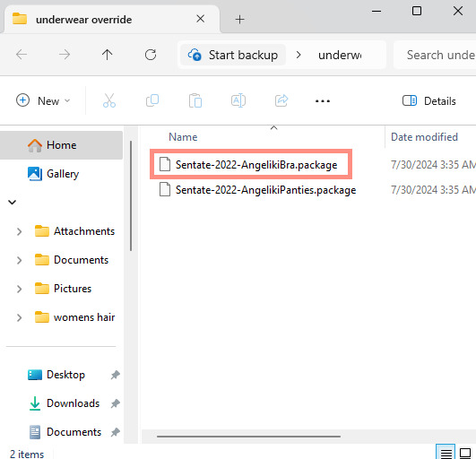Click the breadcrumb chevron after Start backup
Viewport: 476px width, 459px height.
(299, 55)
